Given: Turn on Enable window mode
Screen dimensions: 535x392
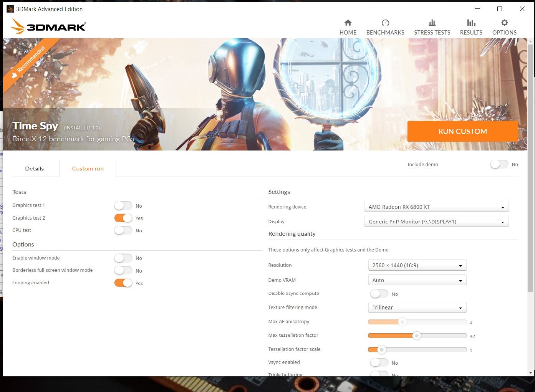Looking at the screenshot, I should tap(123, 258).
